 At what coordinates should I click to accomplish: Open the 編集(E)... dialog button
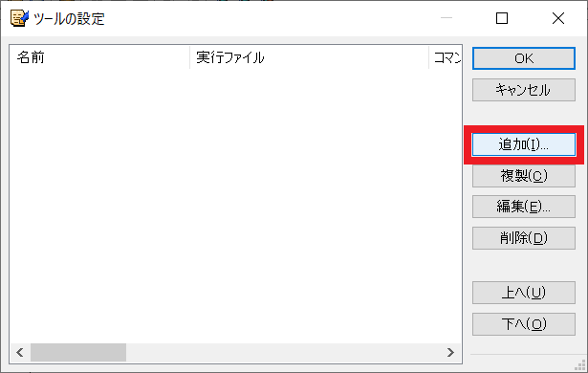(524, 207)
